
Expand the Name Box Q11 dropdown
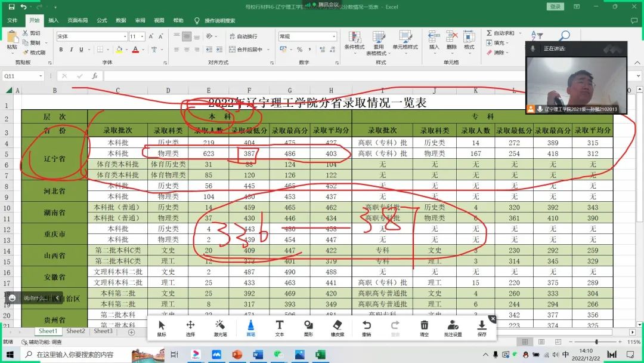pos(41,76)
